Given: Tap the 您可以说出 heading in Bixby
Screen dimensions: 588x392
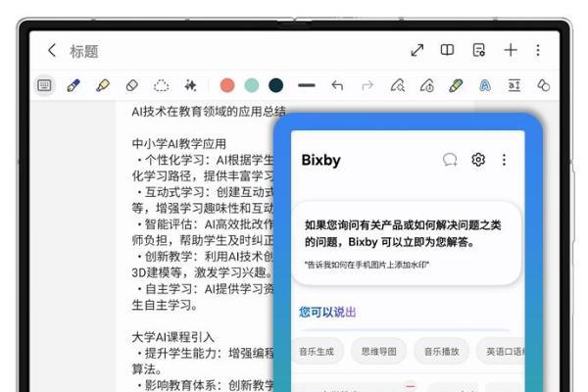Looking at the screenshot, I should [327, 312].
